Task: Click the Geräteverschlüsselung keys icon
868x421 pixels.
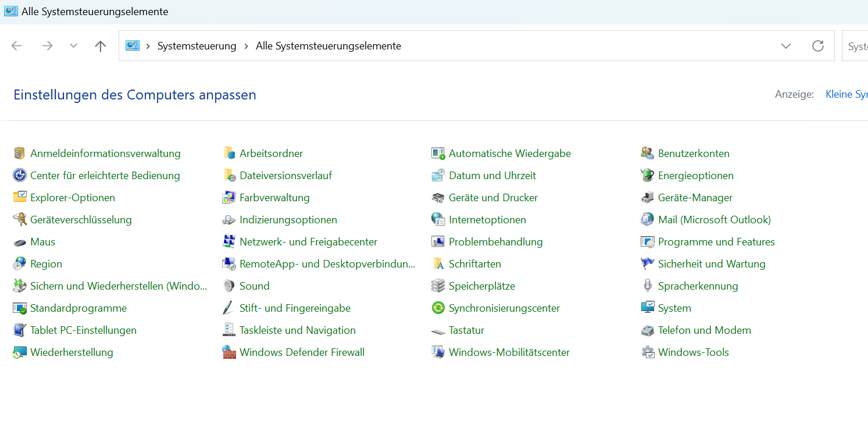Action: pos(20,220)
